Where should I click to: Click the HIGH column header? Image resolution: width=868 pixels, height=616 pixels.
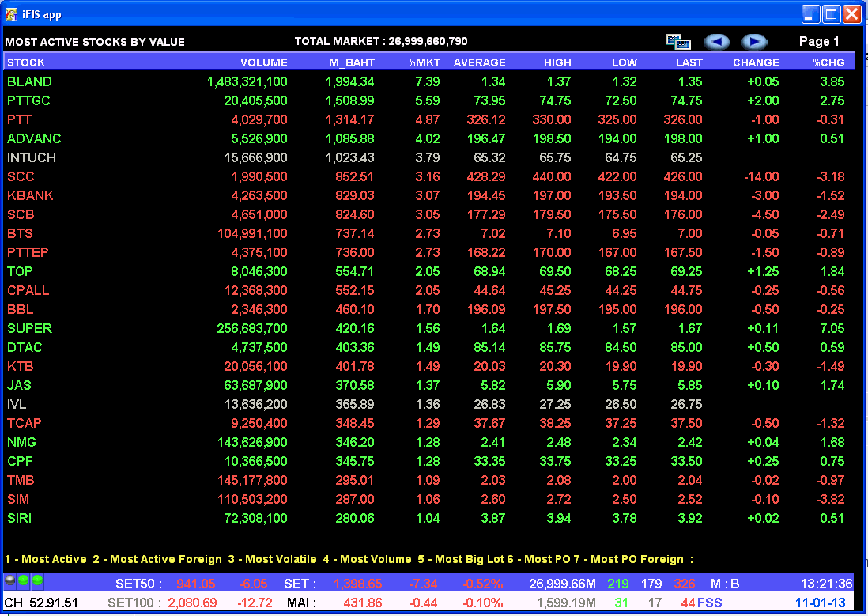(557, 62)
